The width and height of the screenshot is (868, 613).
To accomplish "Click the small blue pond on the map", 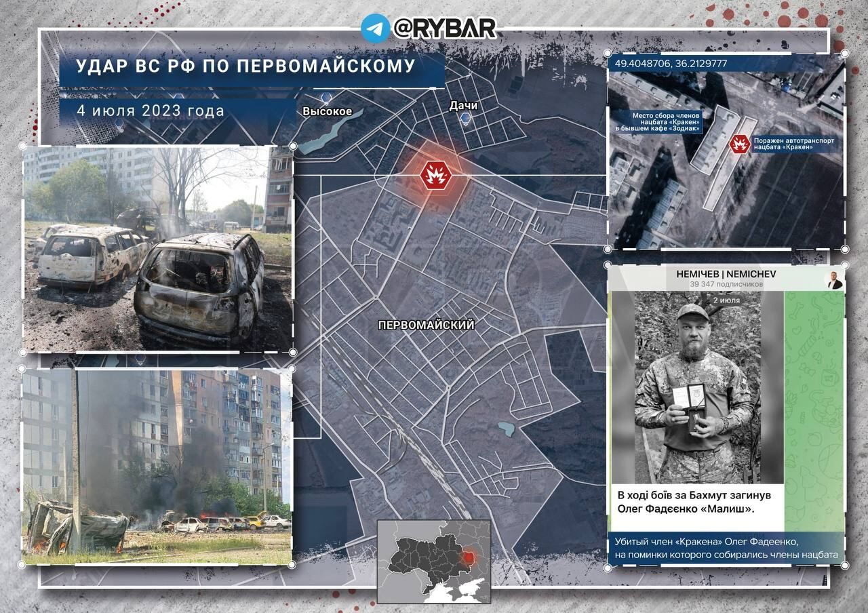I will pyautogui.click(x=505, y=429).
